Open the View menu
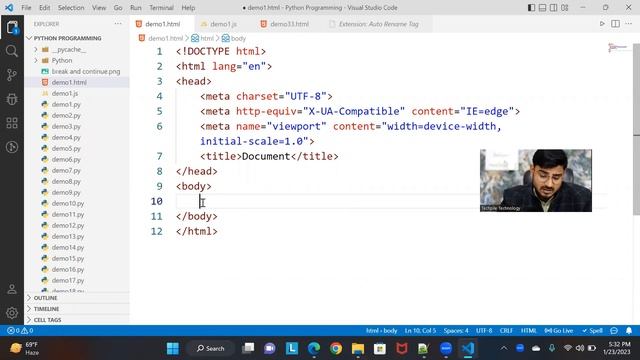The height and width of the screenshot is (360, 640). point(99,8)
